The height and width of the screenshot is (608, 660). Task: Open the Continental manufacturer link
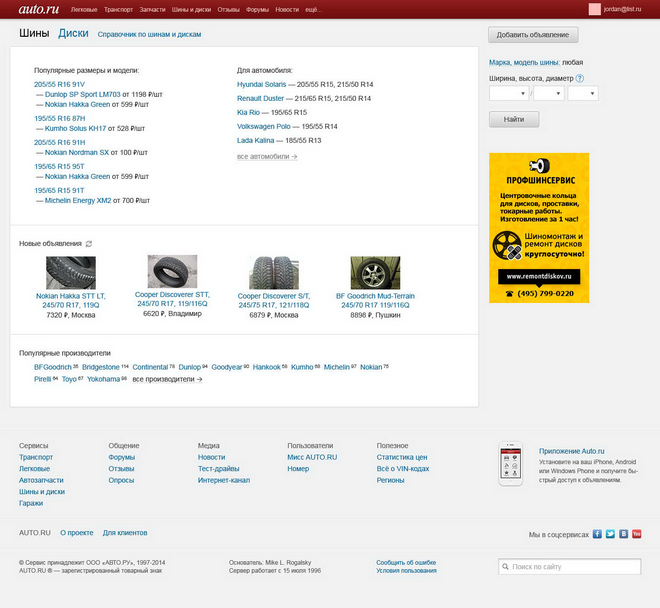[x=150, y=367]
